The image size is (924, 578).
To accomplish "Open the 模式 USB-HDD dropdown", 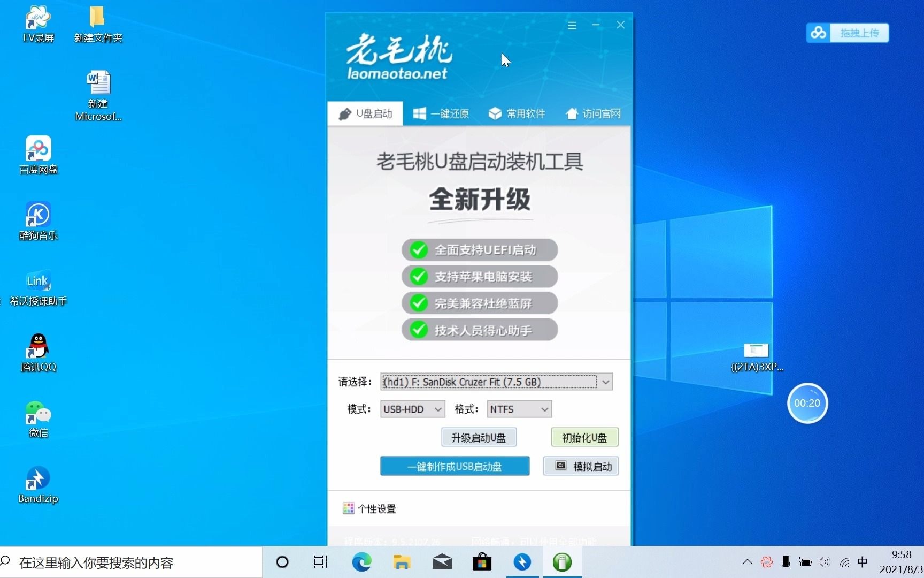I will tap(412, 409).
